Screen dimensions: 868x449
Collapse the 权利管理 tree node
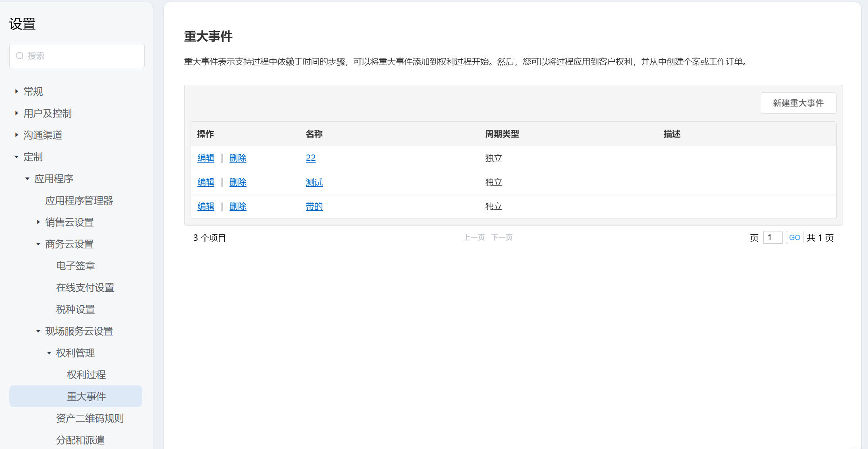pos(49,353)
